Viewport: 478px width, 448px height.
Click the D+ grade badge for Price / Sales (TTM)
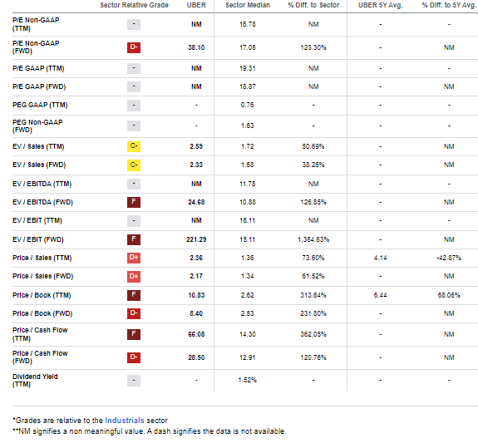(134, 258)
